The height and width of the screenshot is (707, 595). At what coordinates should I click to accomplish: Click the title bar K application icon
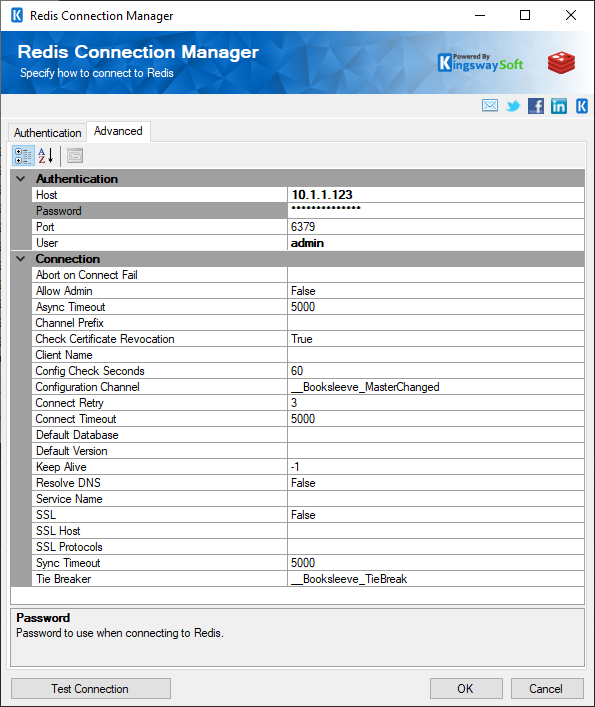(x=17, y=15)
